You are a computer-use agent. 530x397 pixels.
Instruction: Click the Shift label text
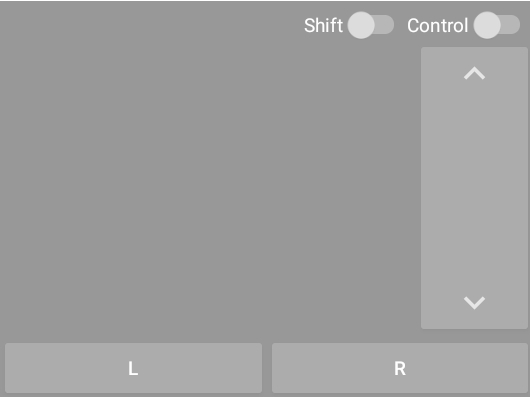tap(323, 25)
